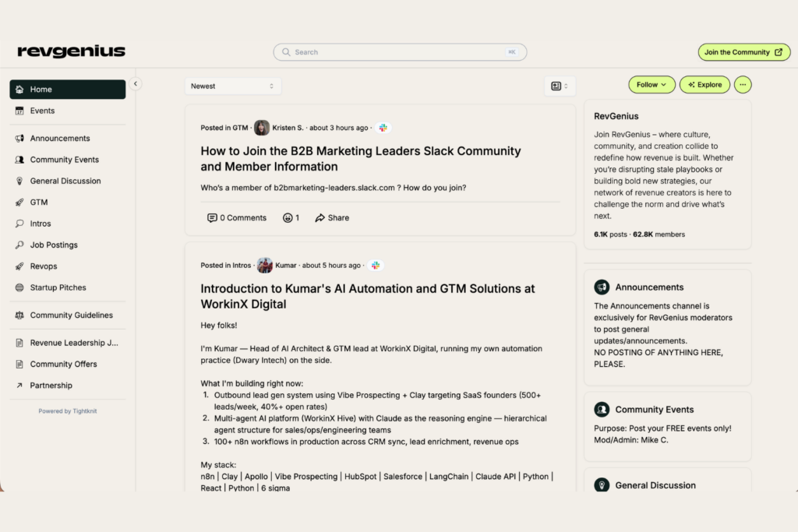
Task: Click Kristen S.'s profile avatar
Action: point(262,127)
